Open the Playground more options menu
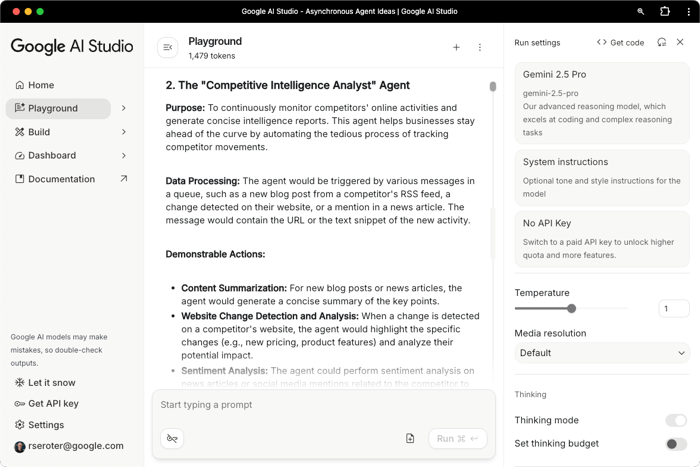The height and width of the screenshot is (467, 700). [480, 47]
